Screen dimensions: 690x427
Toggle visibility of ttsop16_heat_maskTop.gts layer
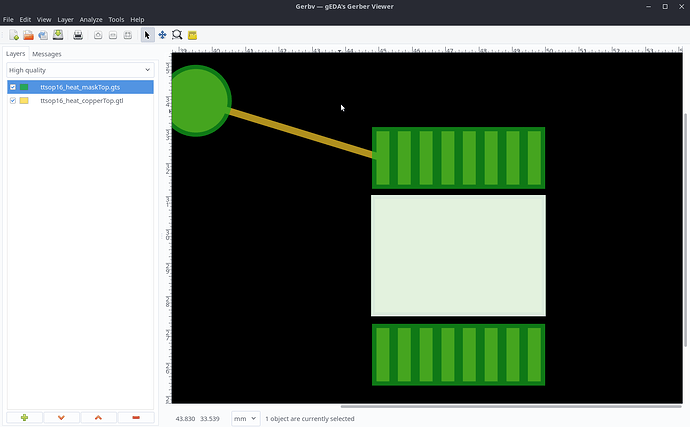pyautogui.click(x=12, y=88)
